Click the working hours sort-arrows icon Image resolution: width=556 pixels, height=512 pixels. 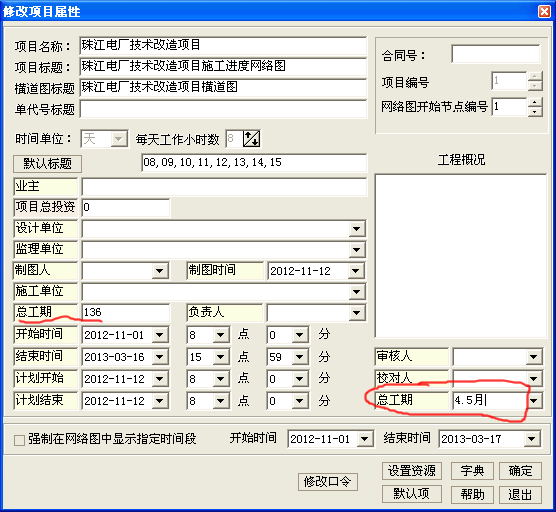(x=251, y=139)
